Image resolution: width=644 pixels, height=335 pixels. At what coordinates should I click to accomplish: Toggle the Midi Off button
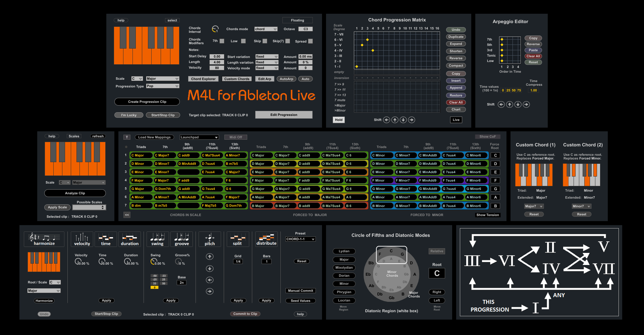coord(236,137)
